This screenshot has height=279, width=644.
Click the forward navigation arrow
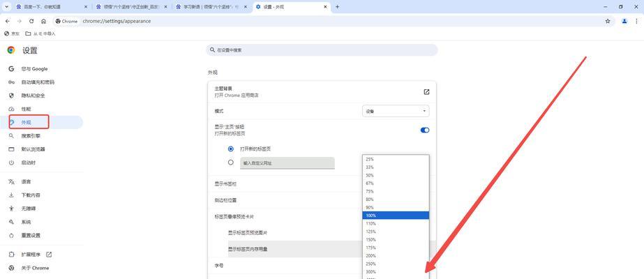pyautogui.click(x=20, y=21)
